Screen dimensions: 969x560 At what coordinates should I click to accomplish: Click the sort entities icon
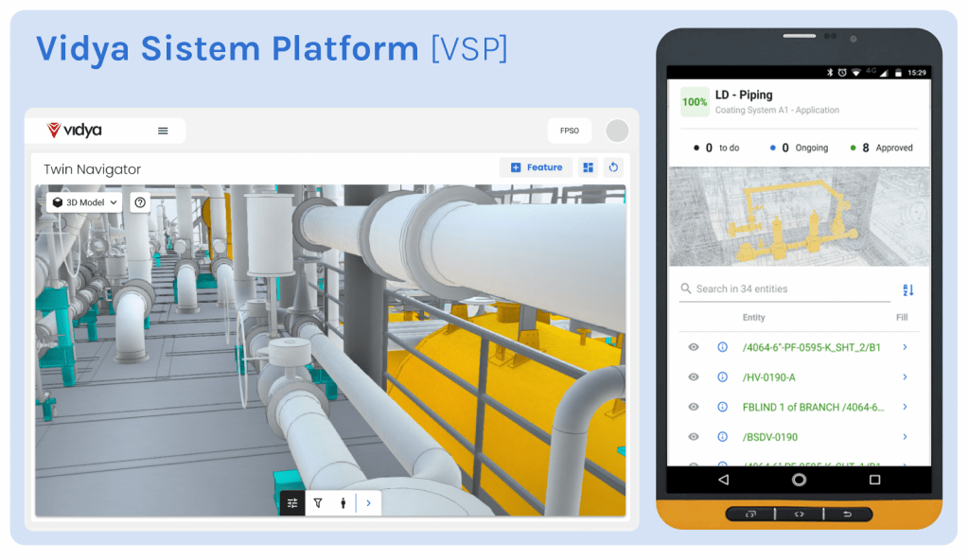click(x=908, y=289)
